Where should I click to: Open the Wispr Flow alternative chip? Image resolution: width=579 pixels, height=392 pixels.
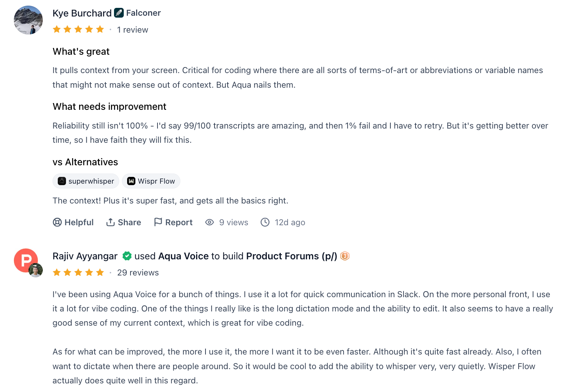point(151,181)
